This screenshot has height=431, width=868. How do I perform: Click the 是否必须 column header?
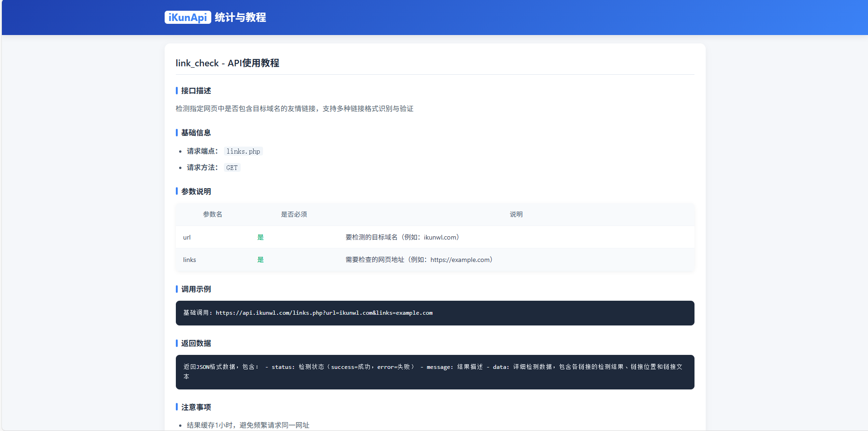[294, 214]
